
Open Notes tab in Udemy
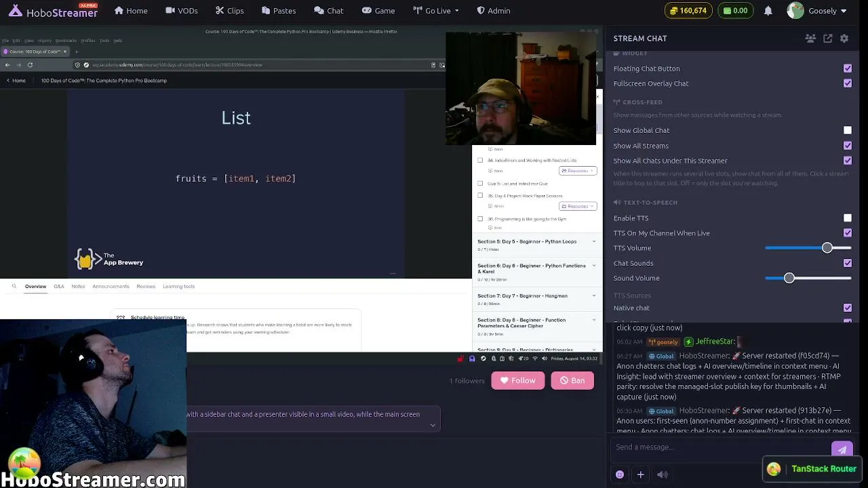point(79,287)
